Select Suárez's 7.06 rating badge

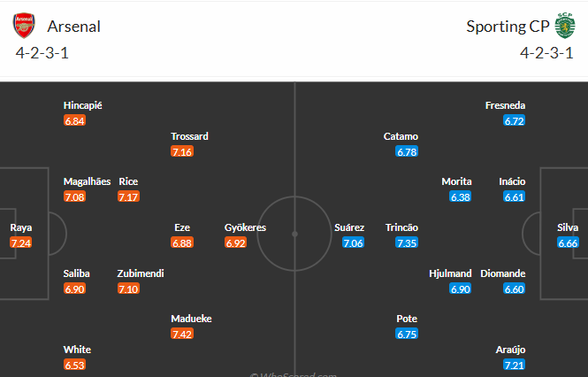click(353, 242)
